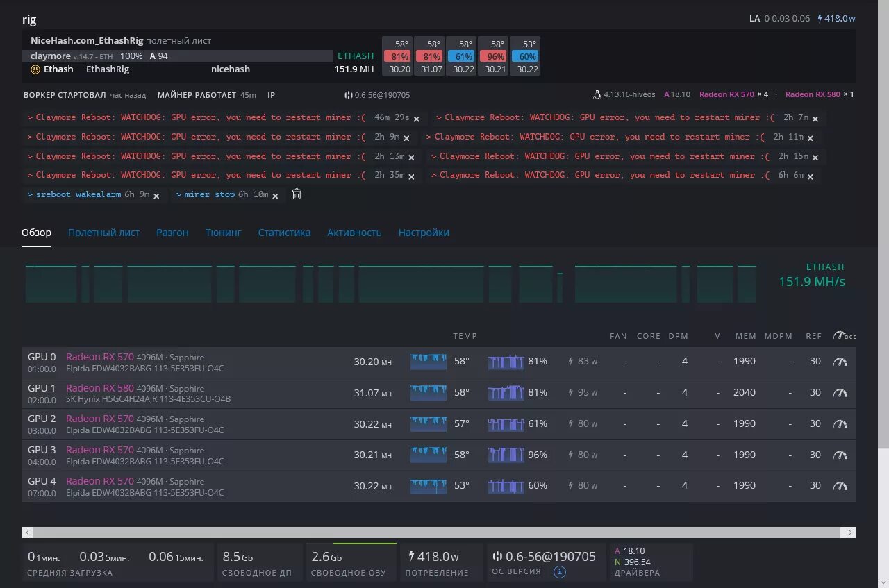Clear all messages with trash icon
This screenshot has width=889, height=588.
coord(297,194)
